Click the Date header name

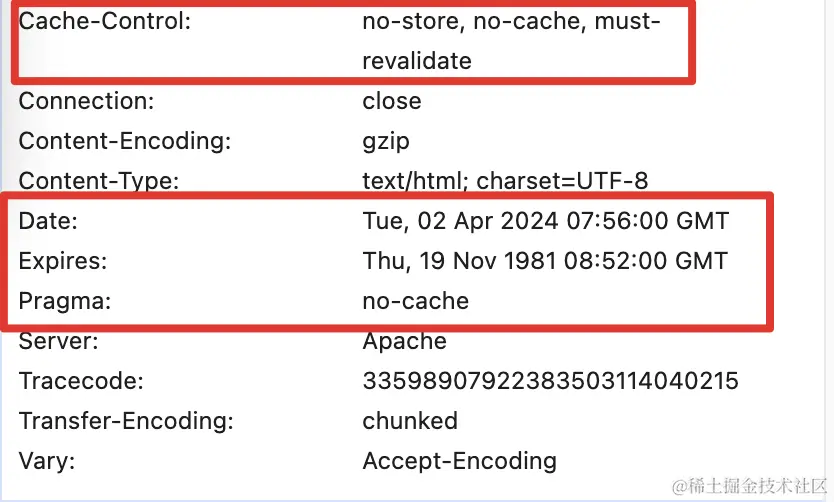point(48,221)
